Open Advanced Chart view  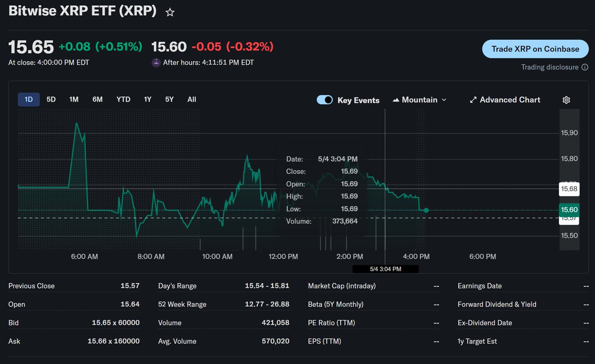point(505,100)
